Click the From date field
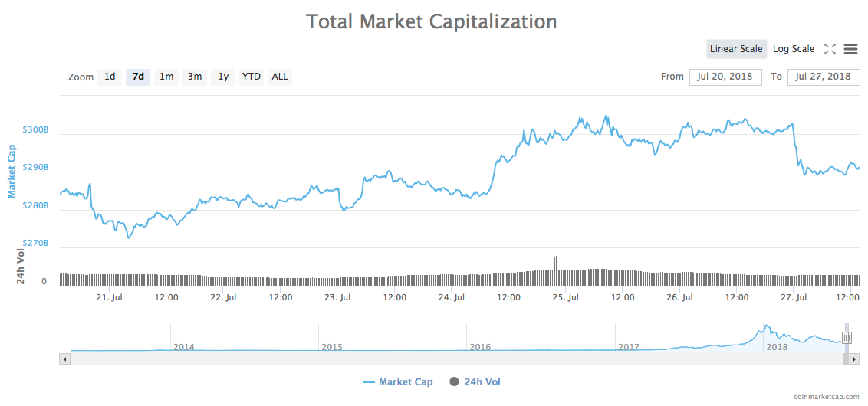 725,77
